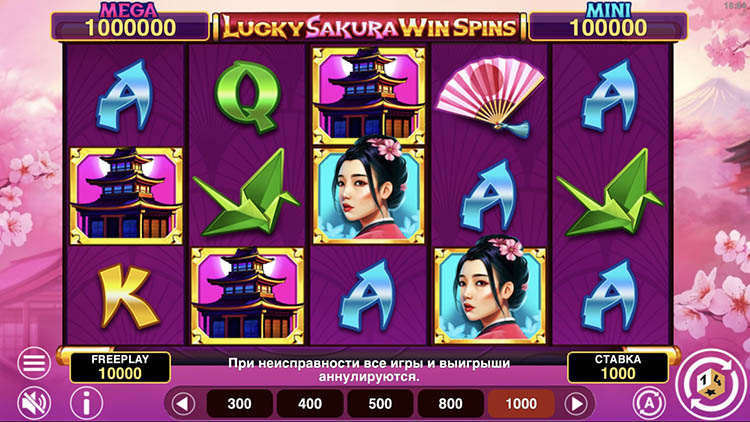Spin the reels with the dice button

click(712, 384)
